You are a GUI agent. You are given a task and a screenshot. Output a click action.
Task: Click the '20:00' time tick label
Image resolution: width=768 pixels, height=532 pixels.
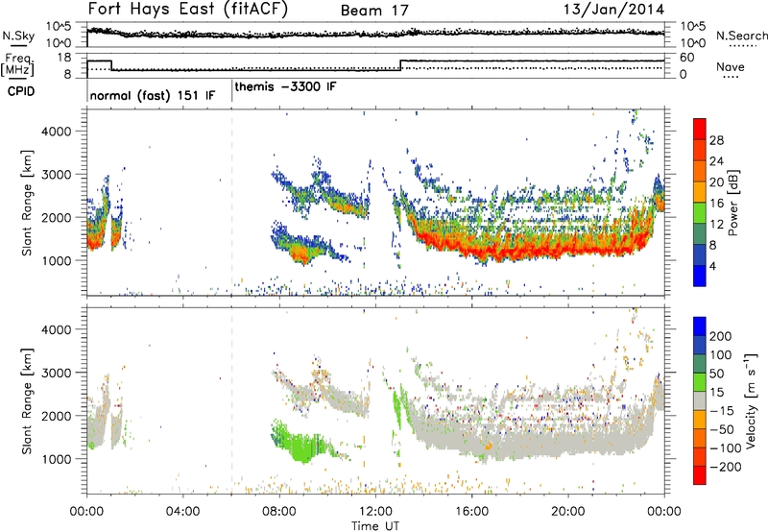click(567, 512)
